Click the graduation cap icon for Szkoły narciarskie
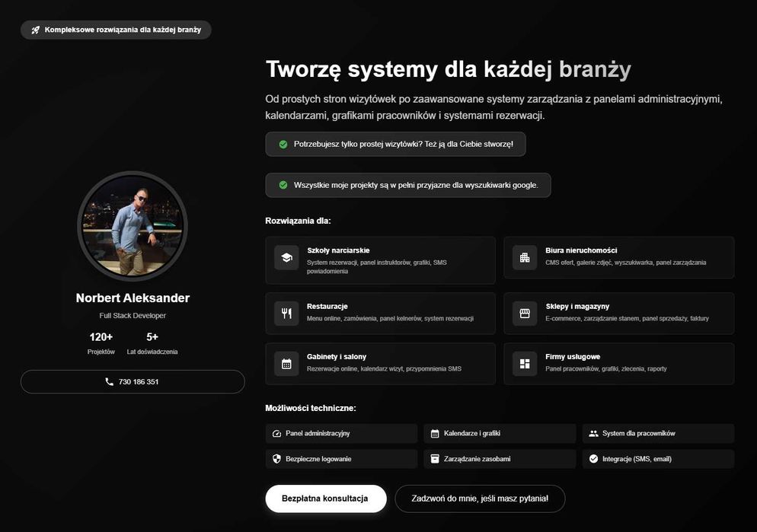This screenshot has width=757, height=532. click(x=287, y=257)
